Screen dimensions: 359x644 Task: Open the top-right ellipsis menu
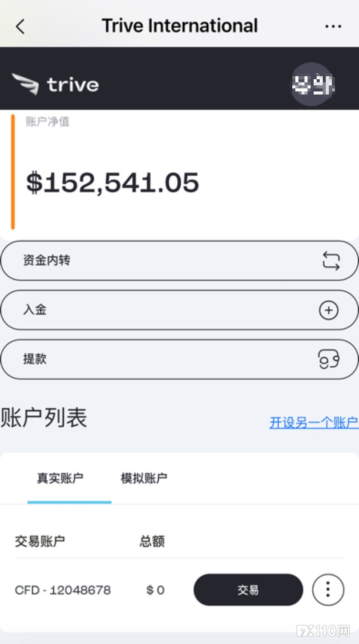(333, 26)
